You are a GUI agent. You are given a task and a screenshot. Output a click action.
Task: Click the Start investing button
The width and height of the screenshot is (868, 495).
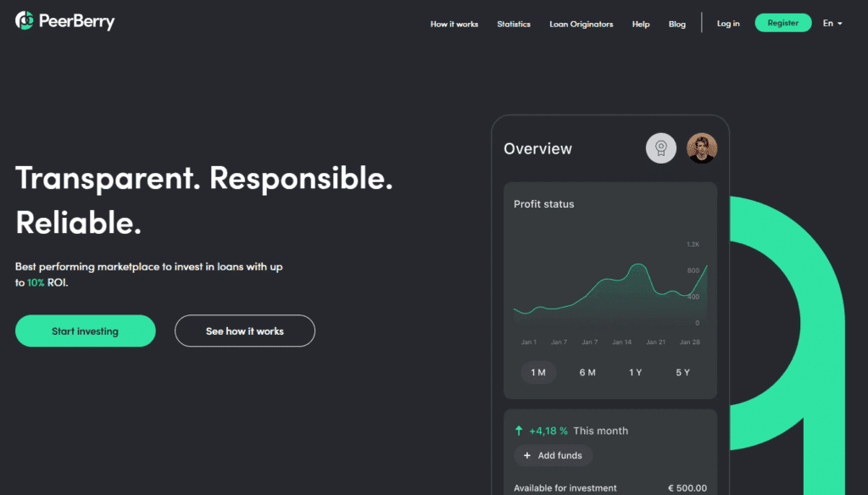point(86,331)
